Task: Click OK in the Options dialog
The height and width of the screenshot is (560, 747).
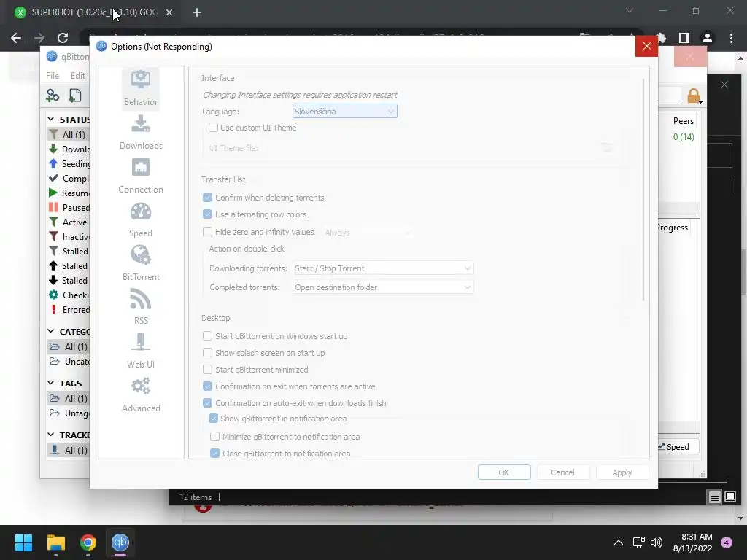Action: 504,472
